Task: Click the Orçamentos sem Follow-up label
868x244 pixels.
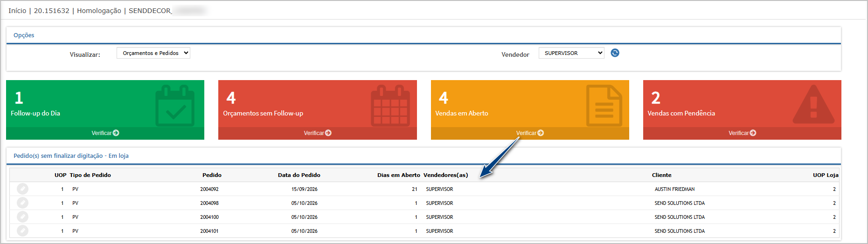Action: pos(263,113)
